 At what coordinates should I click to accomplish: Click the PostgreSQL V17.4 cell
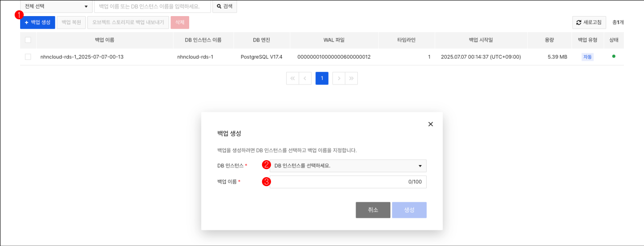tap(262, 57)
